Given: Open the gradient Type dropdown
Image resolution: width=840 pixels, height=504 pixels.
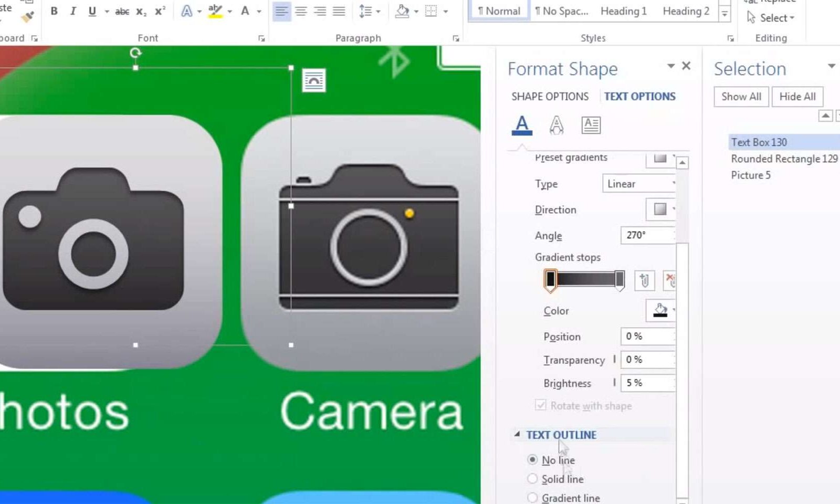Looking at the screenshot, I should point(639,184).
